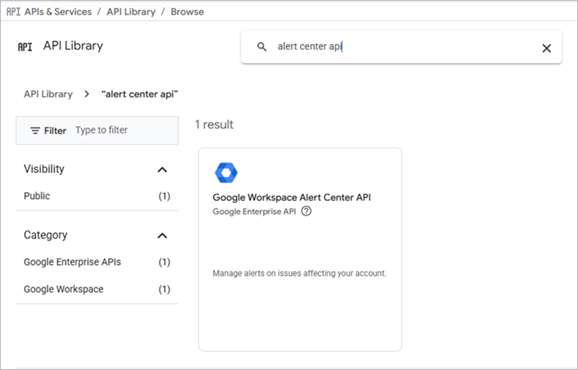Clear the search with the X icon

[546, 48]
